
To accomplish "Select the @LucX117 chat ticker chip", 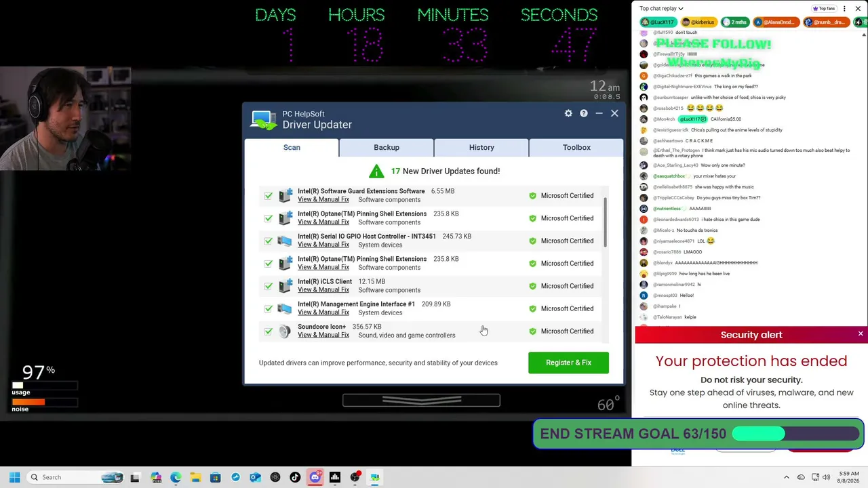I will 658,22.
